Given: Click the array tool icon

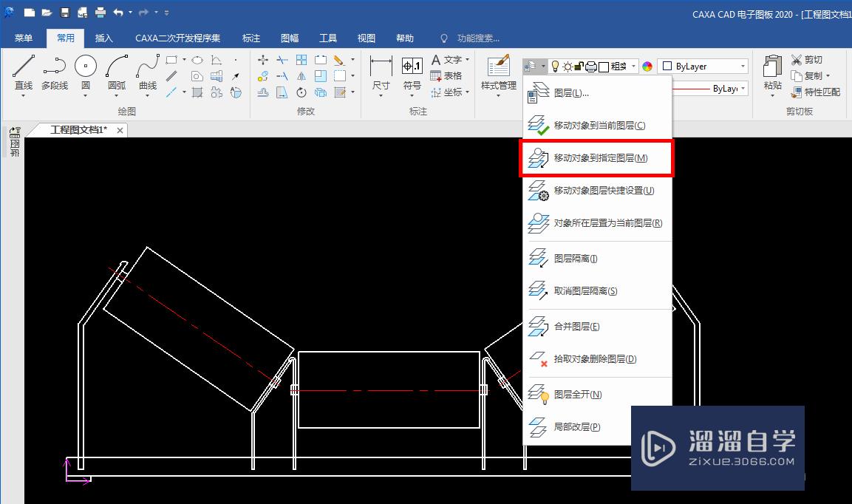Looking at the screenshot, I should [301, 60].
